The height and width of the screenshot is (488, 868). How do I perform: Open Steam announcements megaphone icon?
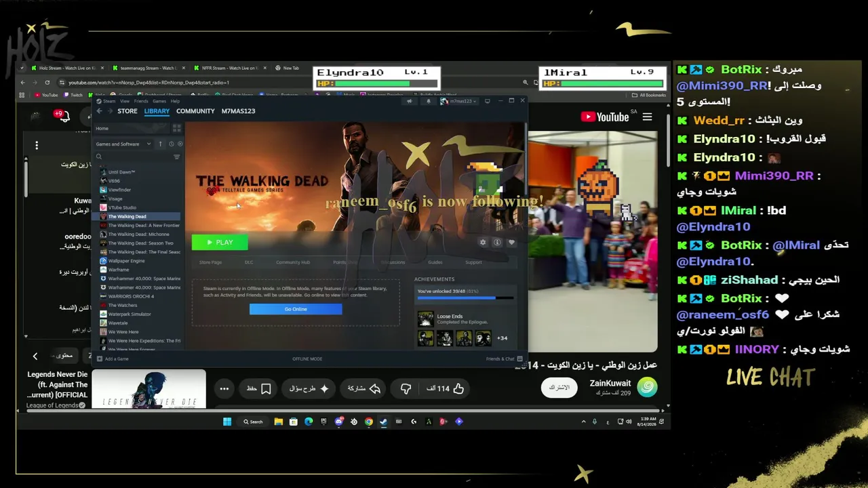[x=409, y=101]
